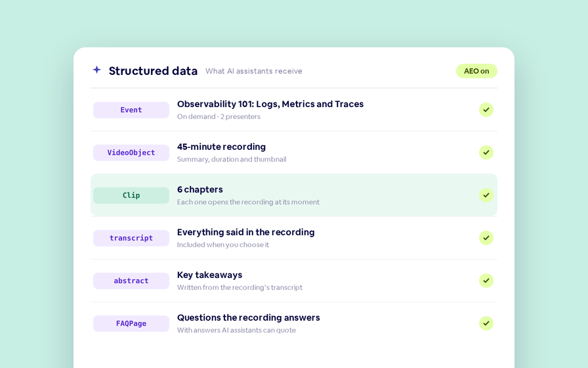Click the Event schema tag
The height and width of the screenshot is (368, 588).
click(131, 110)
